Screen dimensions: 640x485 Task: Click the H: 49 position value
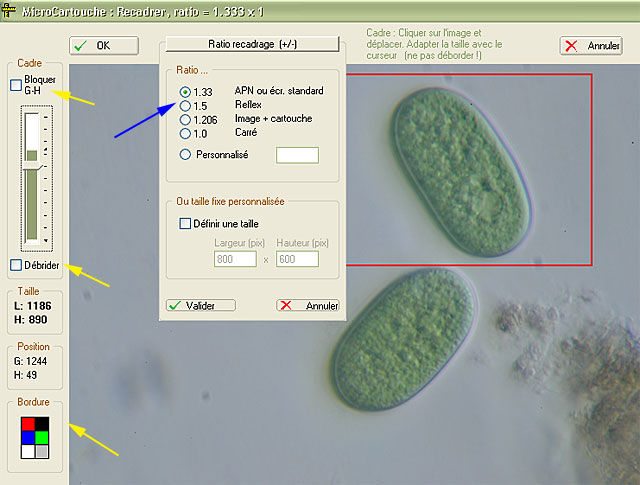click(x=25, y=375)
